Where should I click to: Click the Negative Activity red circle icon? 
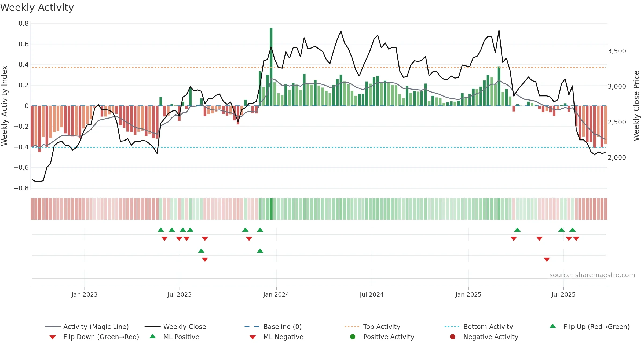click(453, 337)
